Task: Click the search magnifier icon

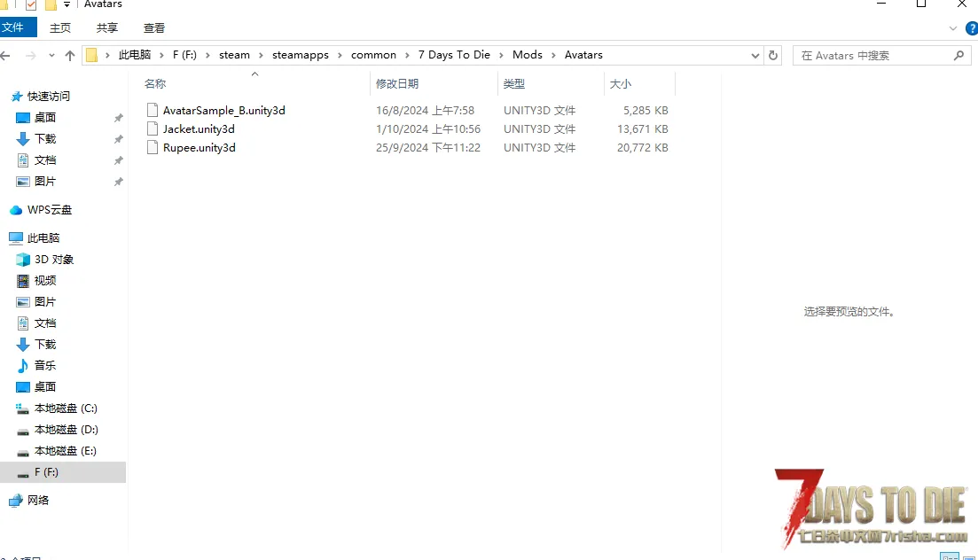Action: (958, 56)
